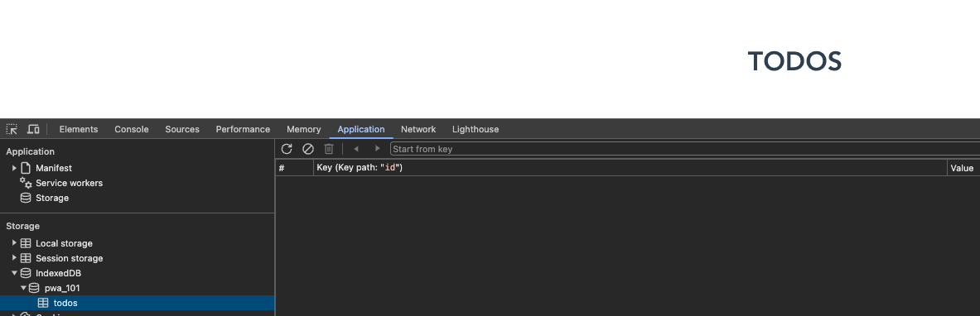Screen dimensions: 980x316
Task: Click the IndexedDB database icon
Action: coord(26,274)
